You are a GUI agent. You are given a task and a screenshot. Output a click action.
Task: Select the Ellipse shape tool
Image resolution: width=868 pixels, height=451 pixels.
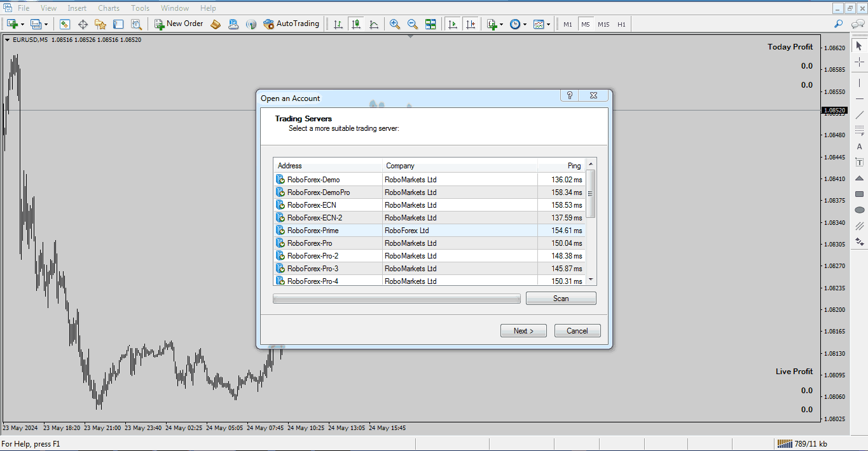click(860, 210)
